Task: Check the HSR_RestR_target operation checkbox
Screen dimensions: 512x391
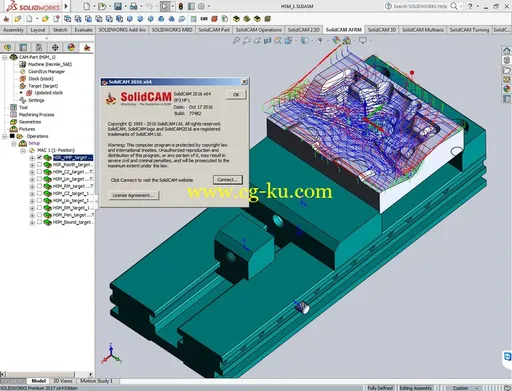Action: (x=39, y=165)
